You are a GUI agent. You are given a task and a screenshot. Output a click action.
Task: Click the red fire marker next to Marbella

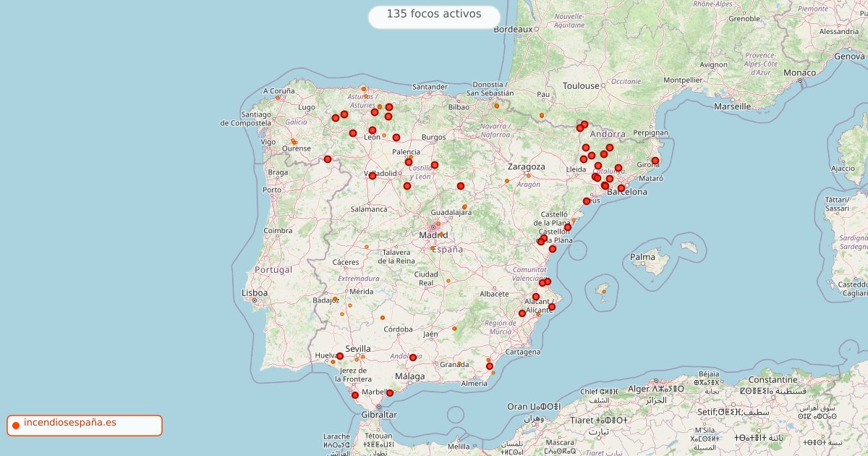(390, 393)
